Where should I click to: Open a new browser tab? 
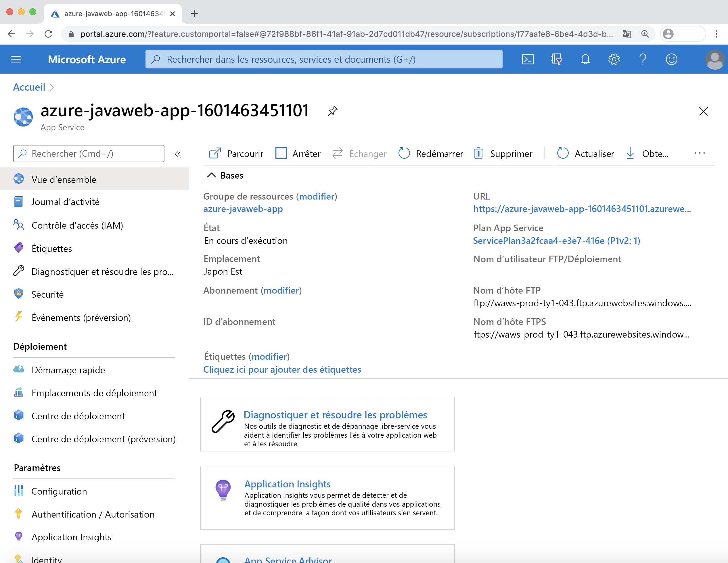[x=194, y=14]
